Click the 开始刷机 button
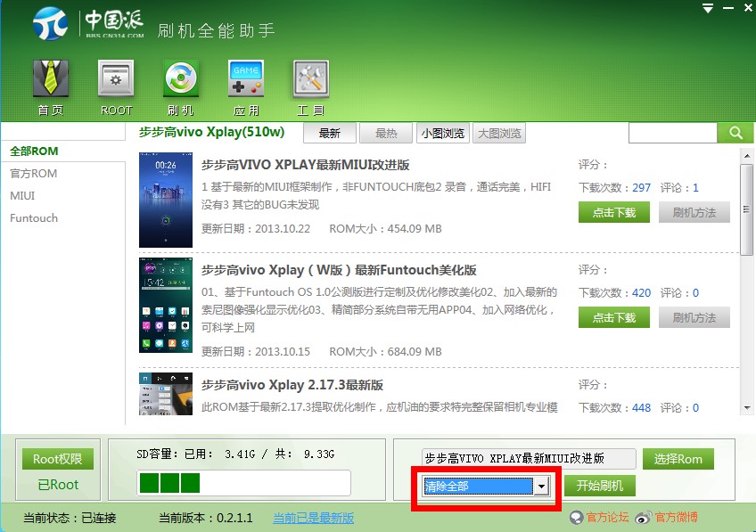Screen dimensions: 756x532 [x=600, y=486]
